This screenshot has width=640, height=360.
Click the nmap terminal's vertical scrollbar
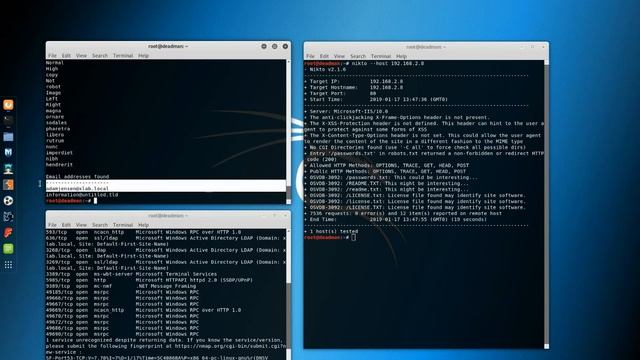pos(289,294)
